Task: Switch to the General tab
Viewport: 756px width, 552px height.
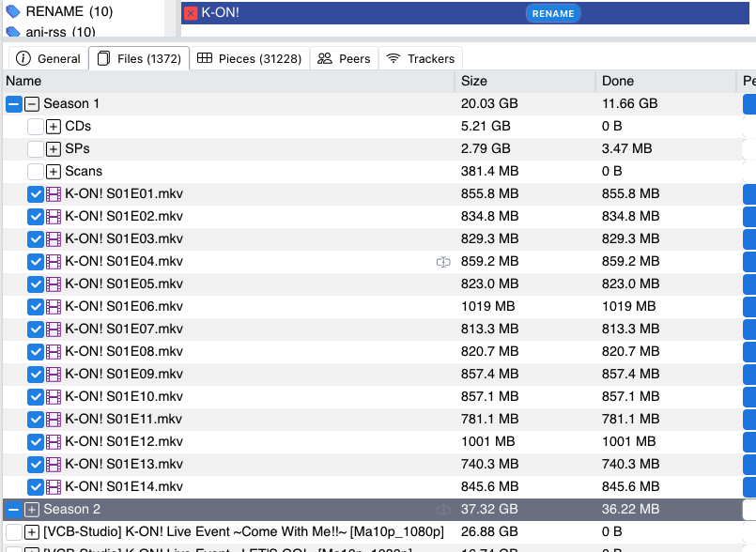Action: (x=48, y=58)
